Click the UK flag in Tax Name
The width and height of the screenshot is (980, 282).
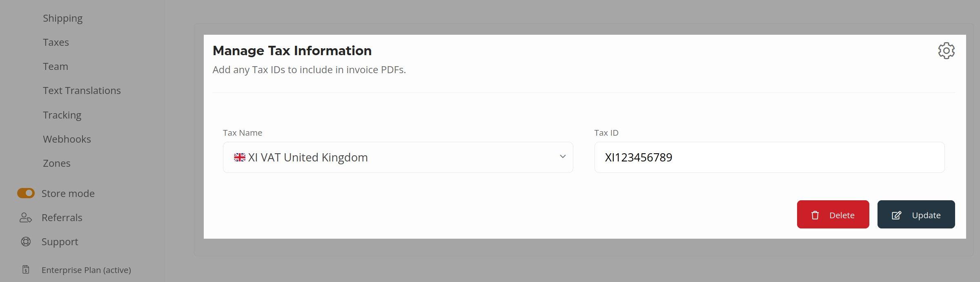pyautogui.click(x=239, y=157)
